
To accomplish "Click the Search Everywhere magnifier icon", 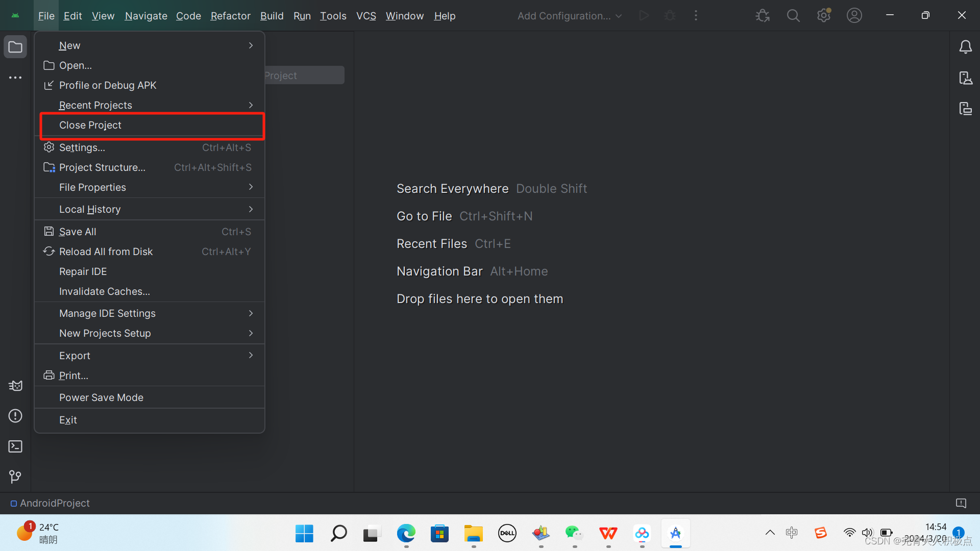I will click(793, 16).
